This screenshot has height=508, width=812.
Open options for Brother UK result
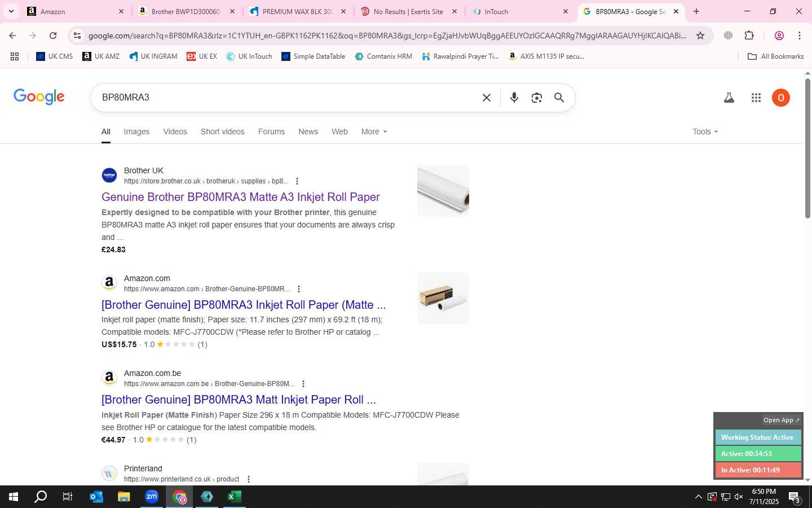pos(297,181)
